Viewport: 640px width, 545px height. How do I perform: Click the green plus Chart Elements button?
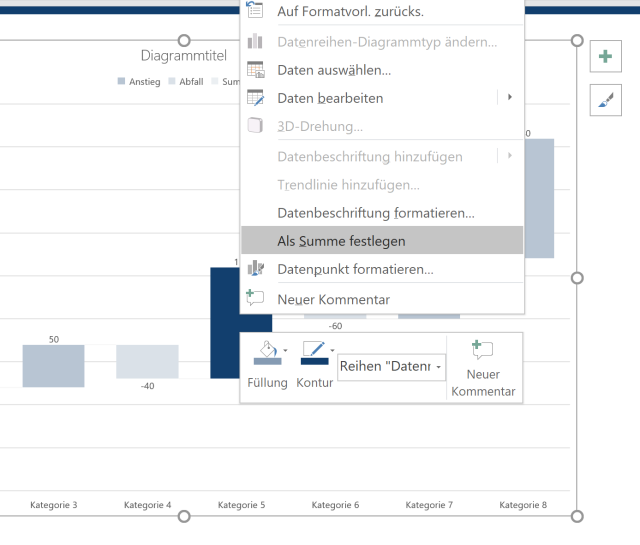[604, 57]
